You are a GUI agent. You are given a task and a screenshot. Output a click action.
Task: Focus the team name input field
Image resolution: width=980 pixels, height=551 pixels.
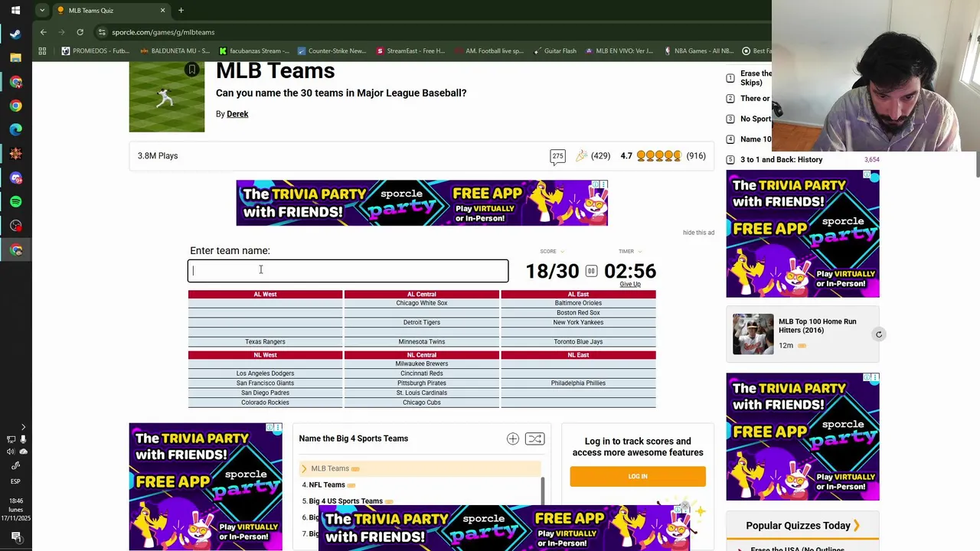[x=348, y=271]
